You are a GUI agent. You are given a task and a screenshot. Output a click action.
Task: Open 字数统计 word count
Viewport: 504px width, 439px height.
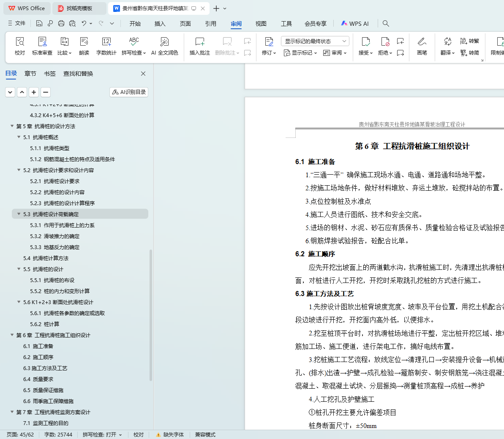[106, 46]
